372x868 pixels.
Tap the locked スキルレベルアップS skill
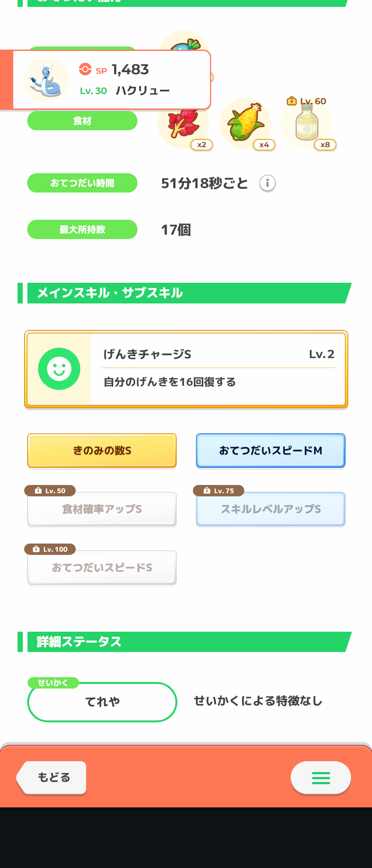(x=271, y=509)
